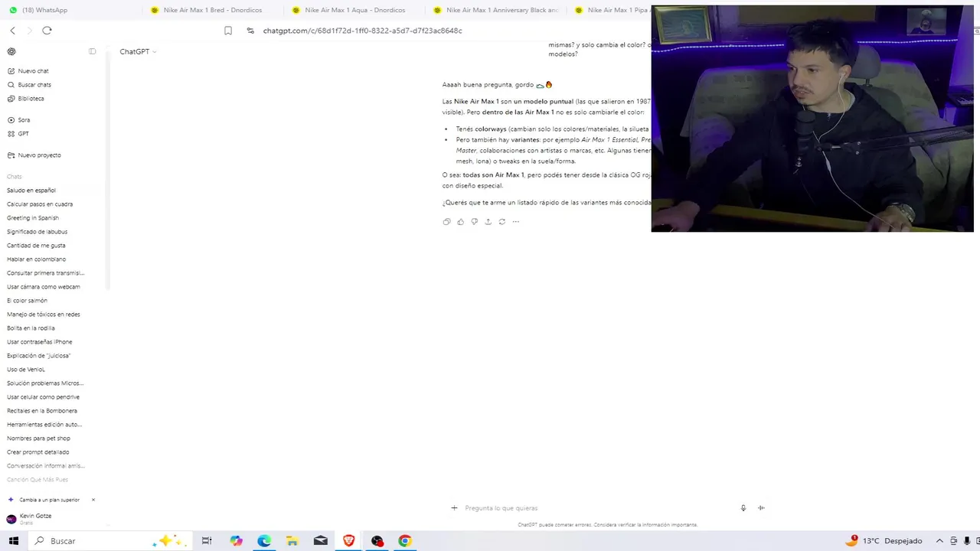Viewport: 980px width, 551px height.
Task: Bookmark this page with the bookmark icon
Action: tap(228, 31)
